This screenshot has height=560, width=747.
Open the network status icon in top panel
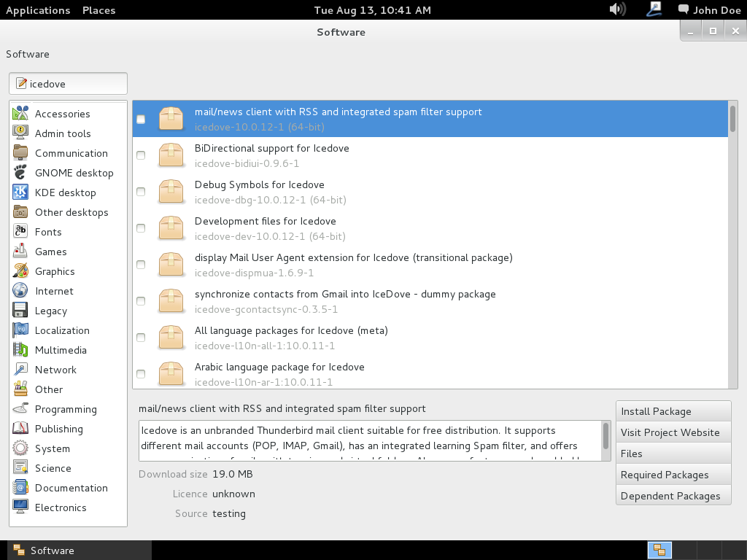(x=654, y=9)
